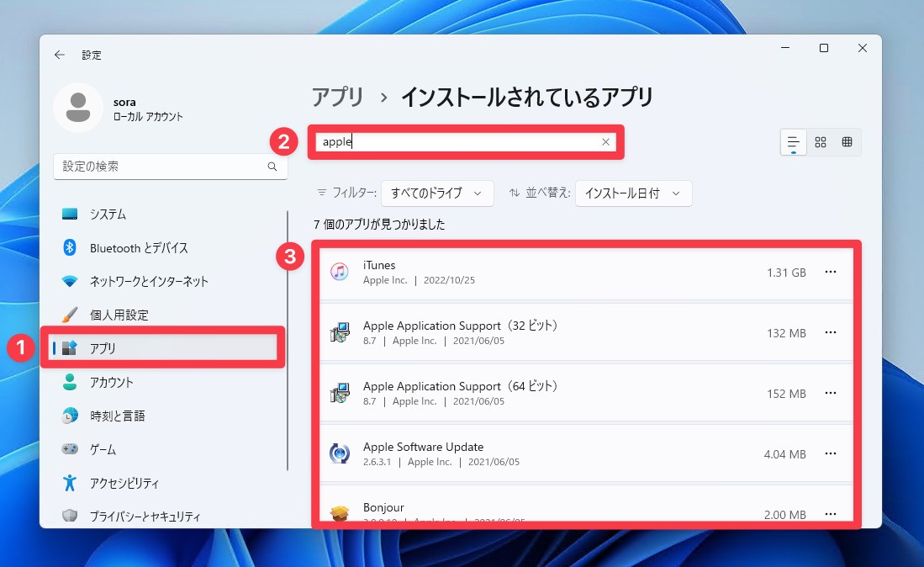This screenshot has height=567, width=924.
Task: Open the インストール日付 sort dropdown
Action: [x=633, y=193]
